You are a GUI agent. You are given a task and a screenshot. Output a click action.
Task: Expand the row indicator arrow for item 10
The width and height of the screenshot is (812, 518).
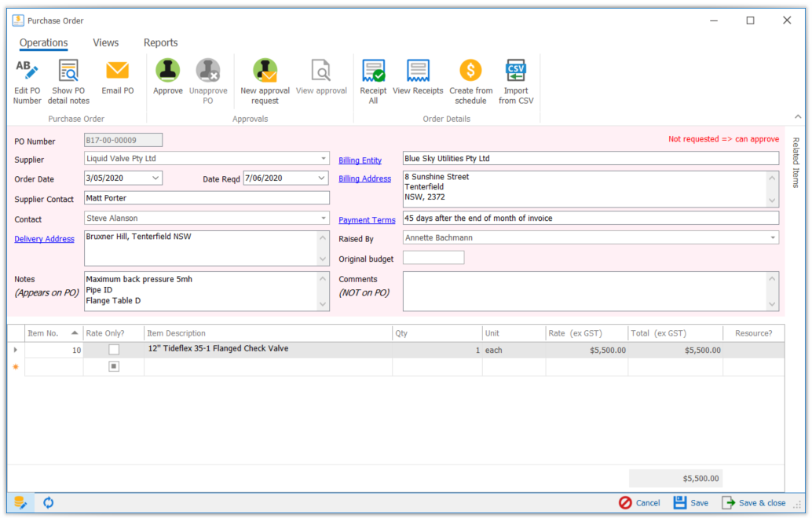(16, 350)
